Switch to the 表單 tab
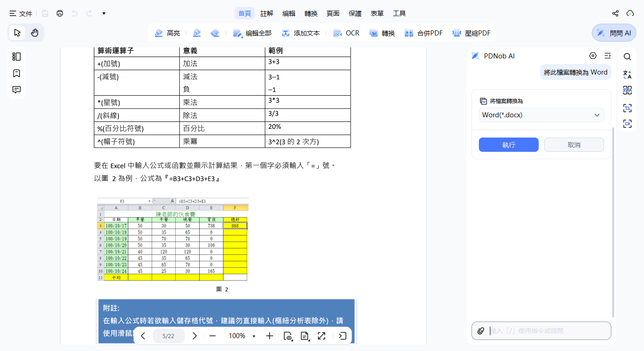644x351 pixels. pyautogui.click(x=377, y=13)
